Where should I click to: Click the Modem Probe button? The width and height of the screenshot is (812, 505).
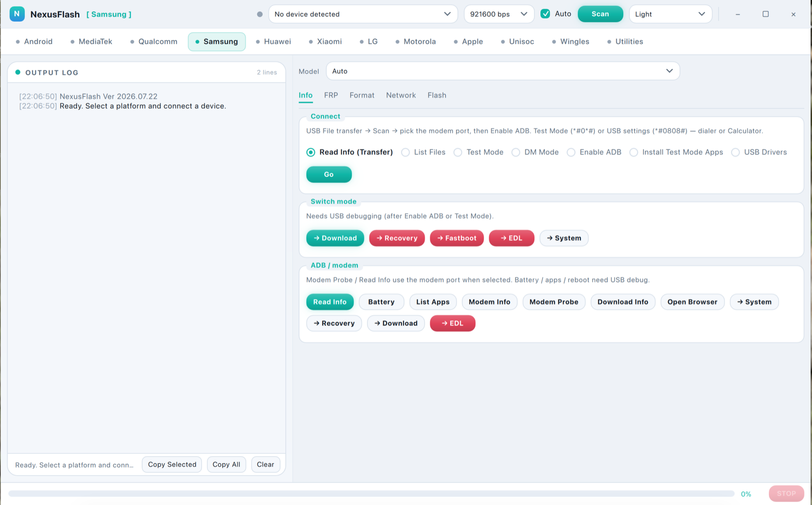coord(554,302)
